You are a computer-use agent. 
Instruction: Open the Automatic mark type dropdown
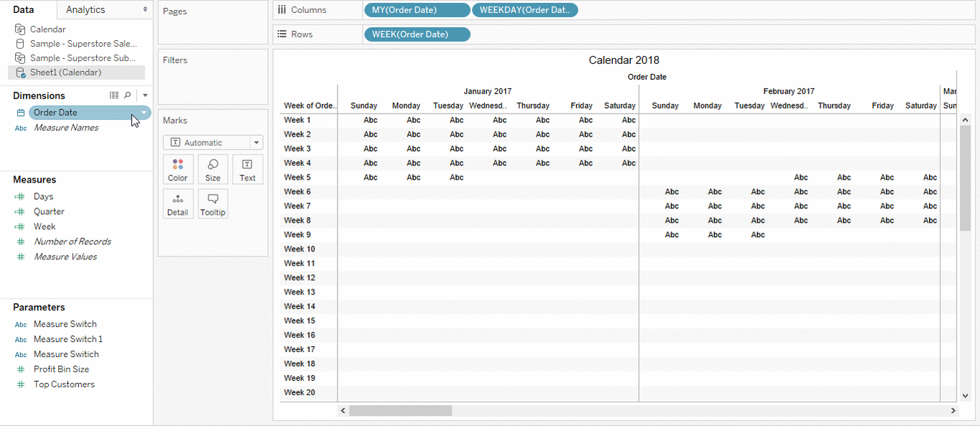pos(256,142)
